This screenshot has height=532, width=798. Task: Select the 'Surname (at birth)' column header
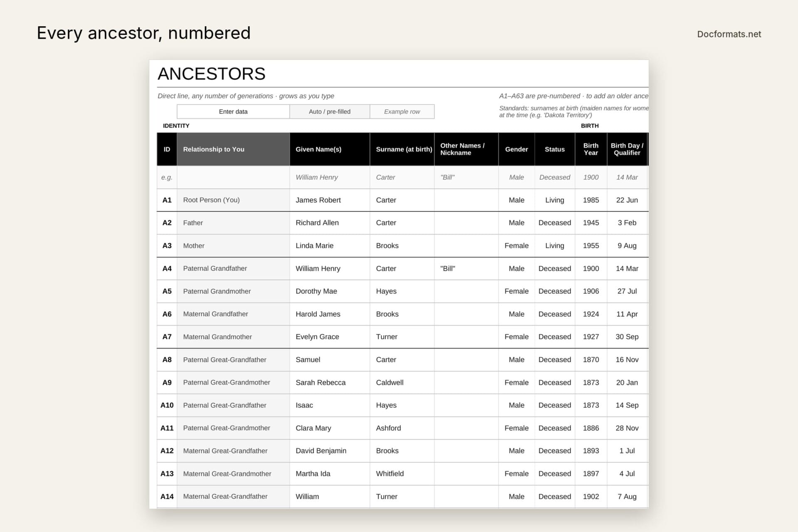coord(402,149)
